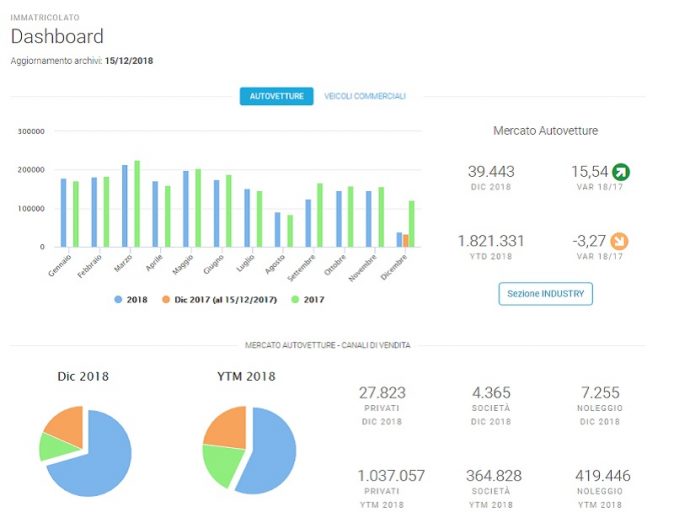Click the YTM 2018 pie chart title
This screenshot has width=674, height=512.
click(x=246, y=376)
